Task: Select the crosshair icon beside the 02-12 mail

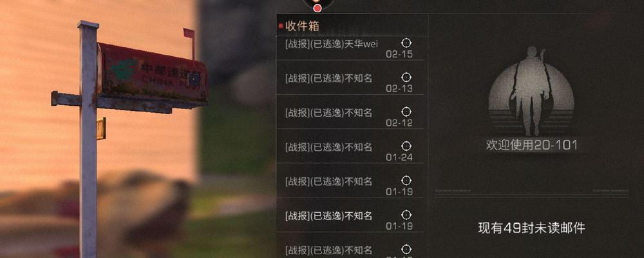Action: (406, 112)
